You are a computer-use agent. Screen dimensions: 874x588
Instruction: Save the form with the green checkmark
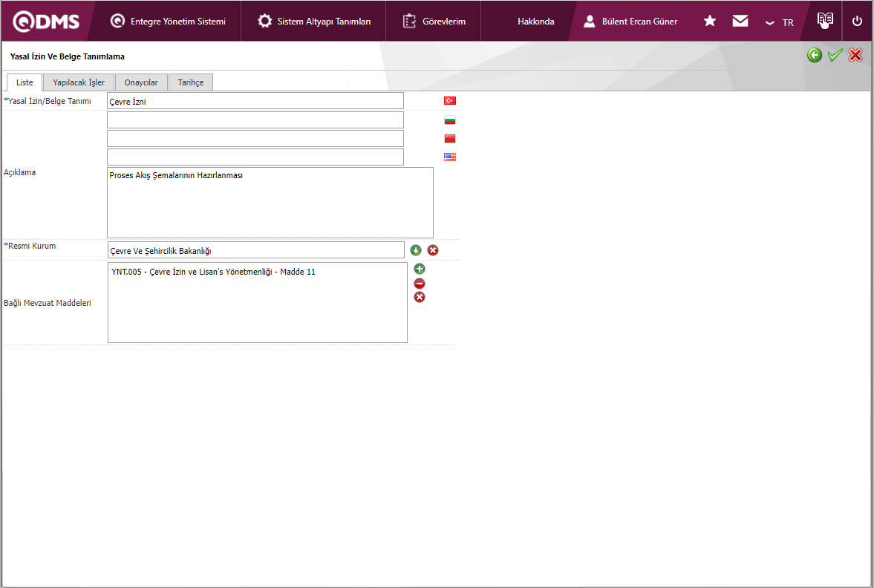point(835,56)
